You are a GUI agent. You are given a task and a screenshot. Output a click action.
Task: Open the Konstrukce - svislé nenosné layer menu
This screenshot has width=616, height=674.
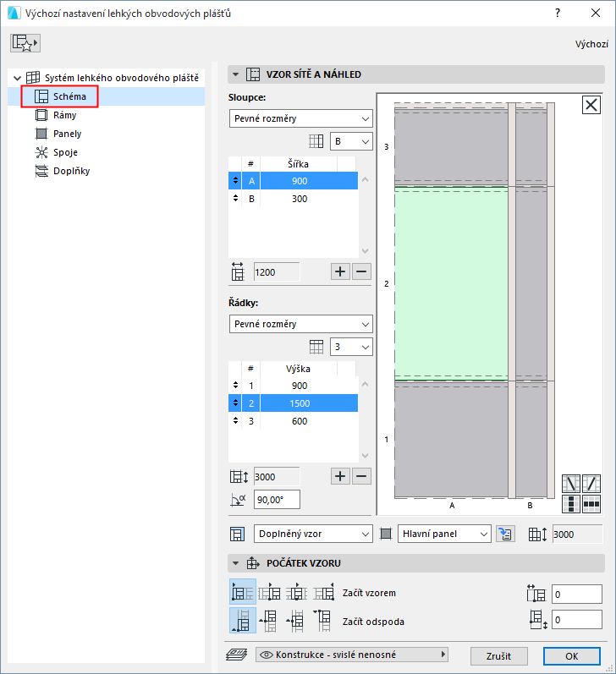coord(352,655)
